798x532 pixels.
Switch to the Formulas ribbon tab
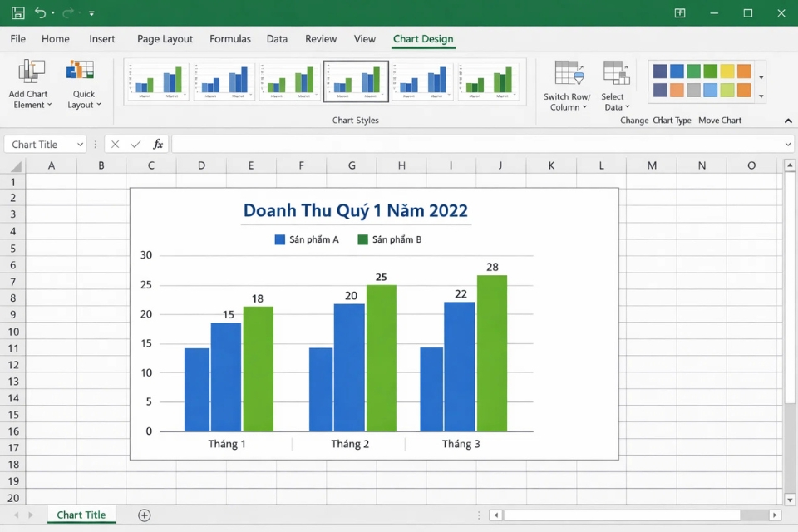pyautogui.click(x=229, y=38)
